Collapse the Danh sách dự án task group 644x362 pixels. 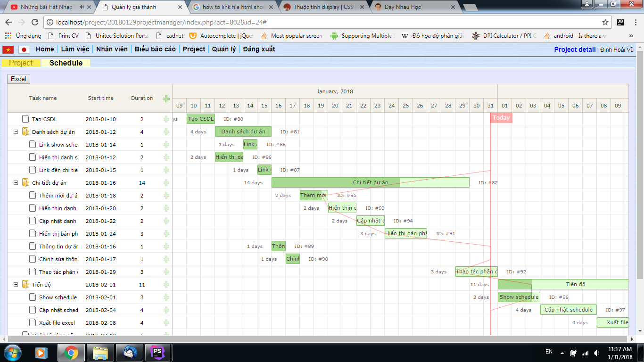[16, 132]
